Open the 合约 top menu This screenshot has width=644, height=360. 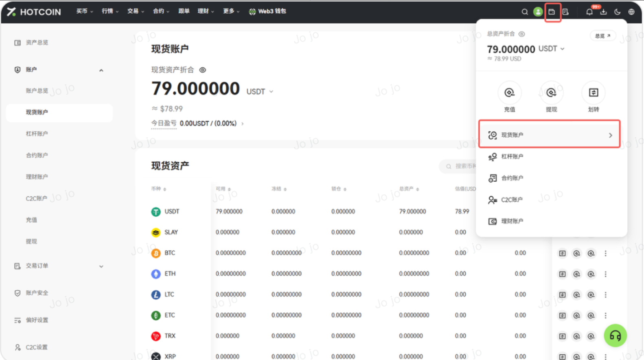pyautogui.click(x=161, y=11)
